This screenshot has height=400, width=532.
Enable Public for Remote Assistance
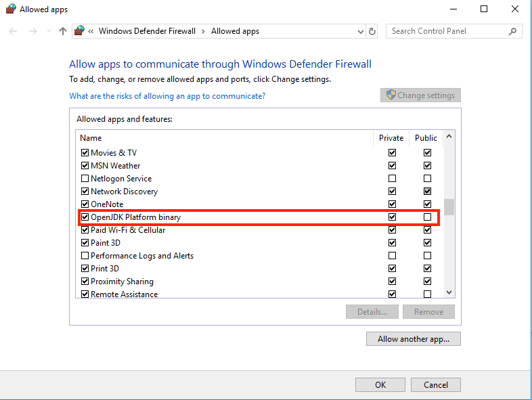point(427,294)
